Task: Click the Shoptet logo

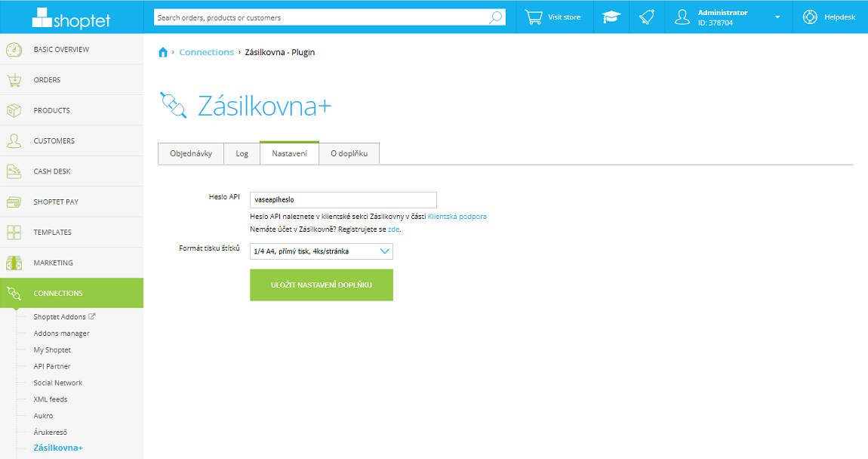Action: pyautogui.click(x=72, y=18)
